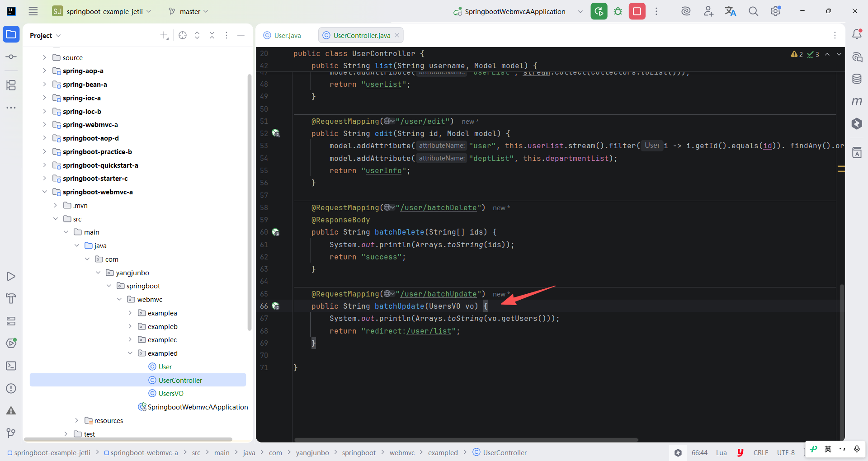
Task: Expand the examplea package
Action: pyautogui.click(x=130, y=313)
